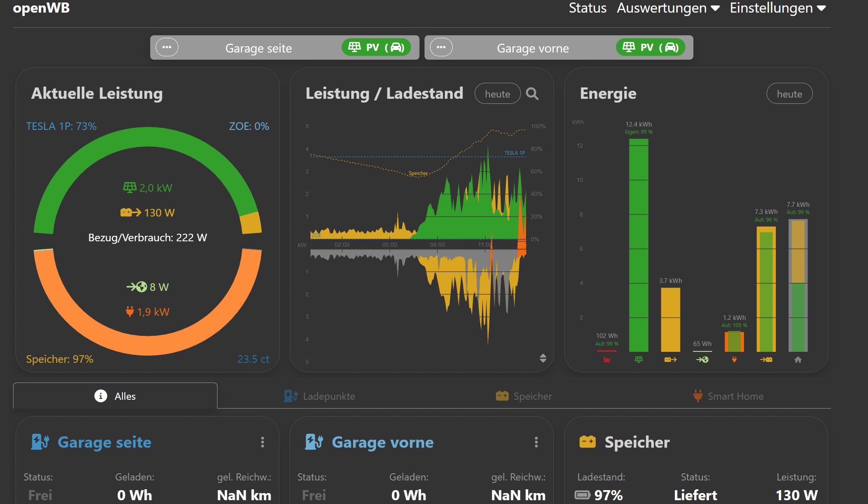Image resolution: width=868 pixels, height=504 pixels.
Task: Click the red grid pylon icon under energy chart
Action: (607, 360)
